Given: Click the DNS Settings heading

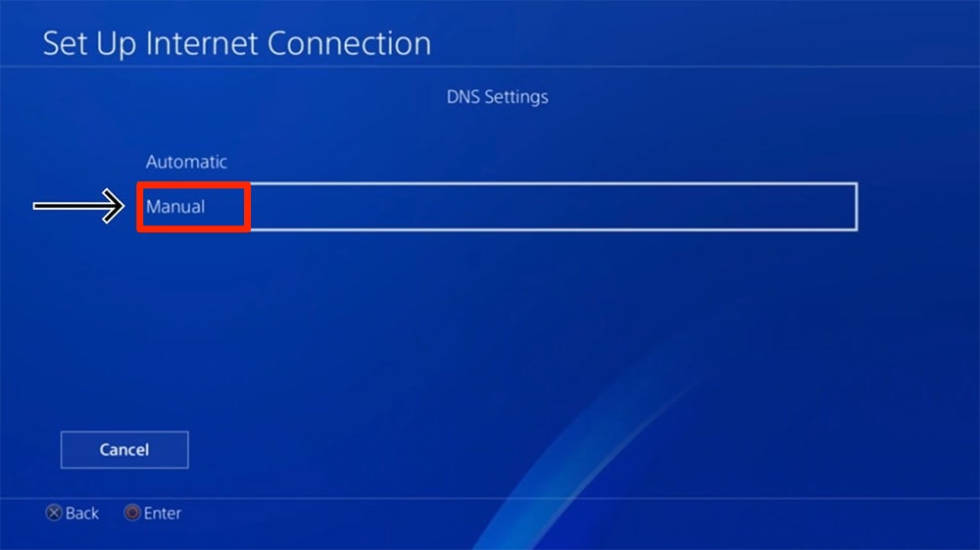Looking at the screenshot, I should click(x=498, y=97).
